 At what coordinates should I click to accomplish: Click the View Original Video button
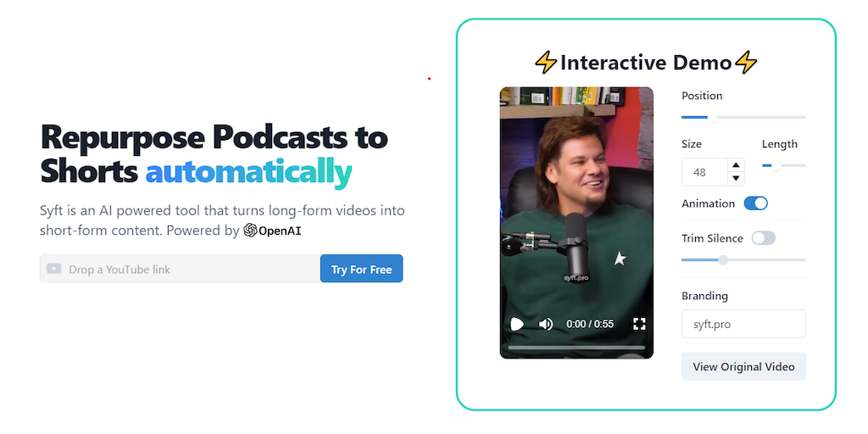(743, 366)
